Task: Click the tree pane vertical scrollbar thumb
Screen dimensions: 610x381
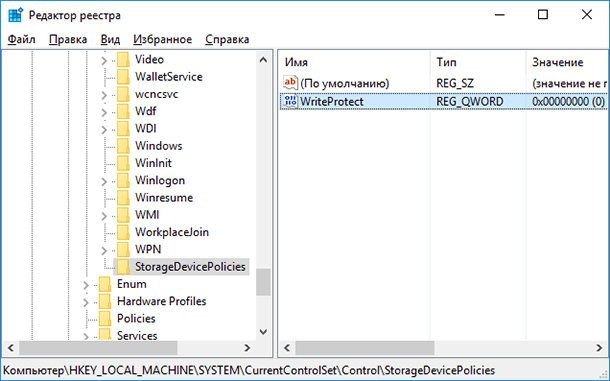Action: (x=263, y=282)
